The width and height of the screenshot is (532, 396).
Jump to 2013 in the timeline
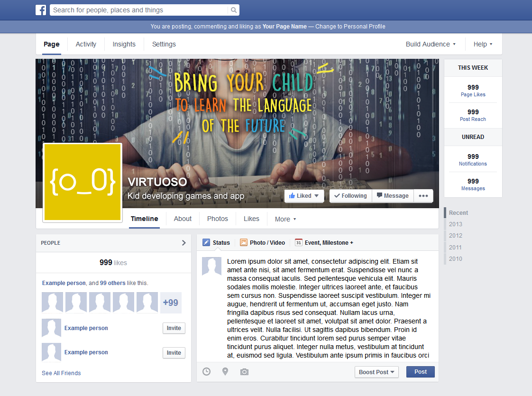tap(455, 224)
